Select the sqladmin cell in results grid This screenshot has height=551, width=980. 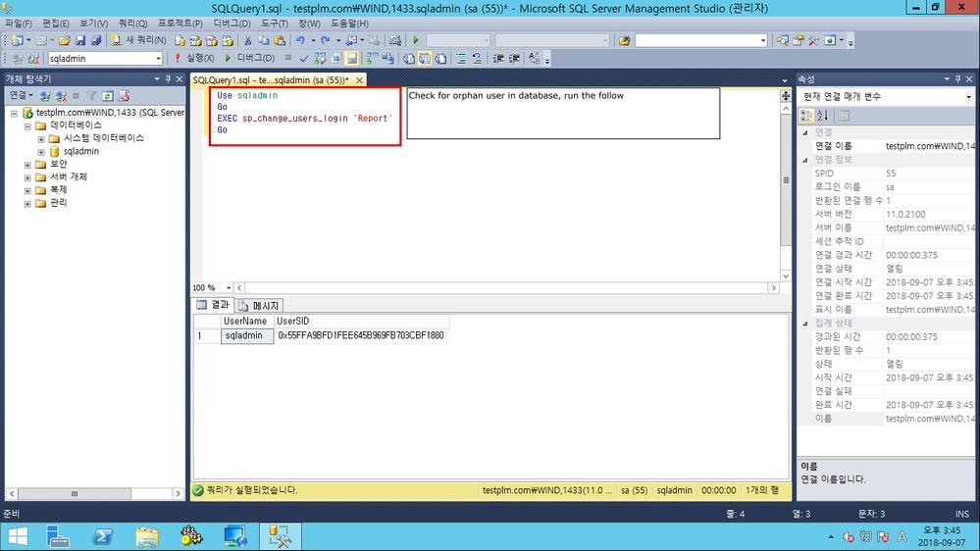247,335
